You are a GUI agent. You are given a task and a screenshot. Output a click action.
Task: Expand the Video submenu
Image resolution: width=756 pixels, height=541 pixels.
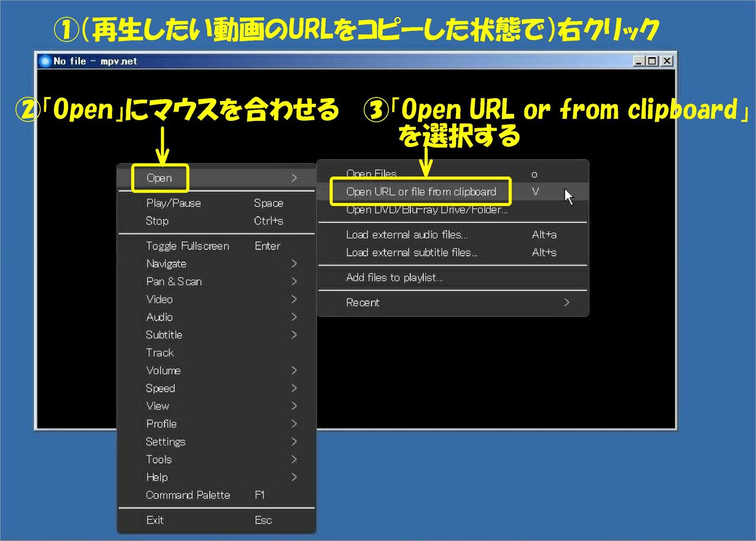tap(158, 299)
